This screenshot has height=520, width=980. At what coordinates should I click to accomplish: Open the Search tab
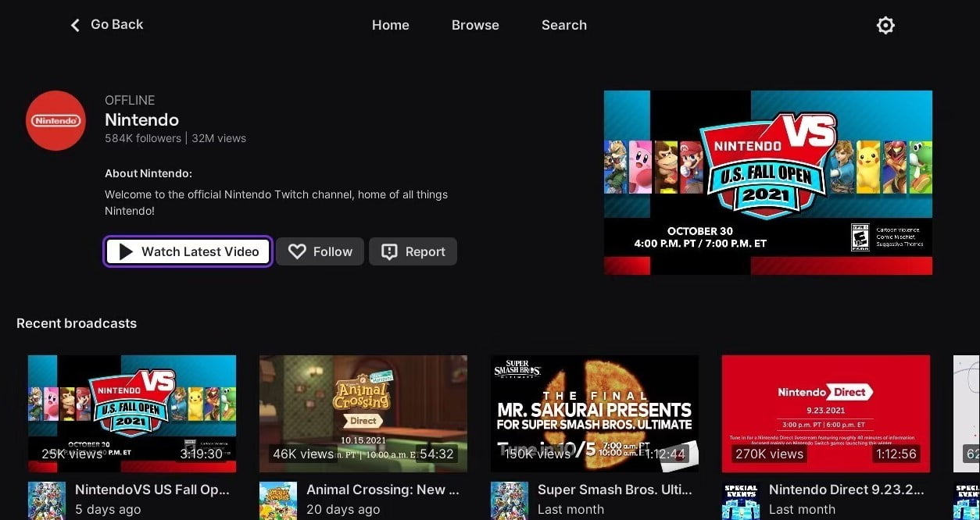tap(564, 25)
